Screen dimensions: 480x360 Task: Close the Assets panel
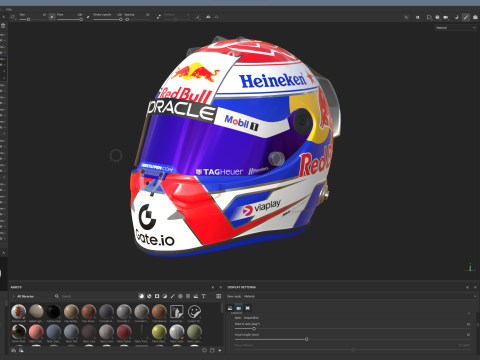tap(220, 287)
